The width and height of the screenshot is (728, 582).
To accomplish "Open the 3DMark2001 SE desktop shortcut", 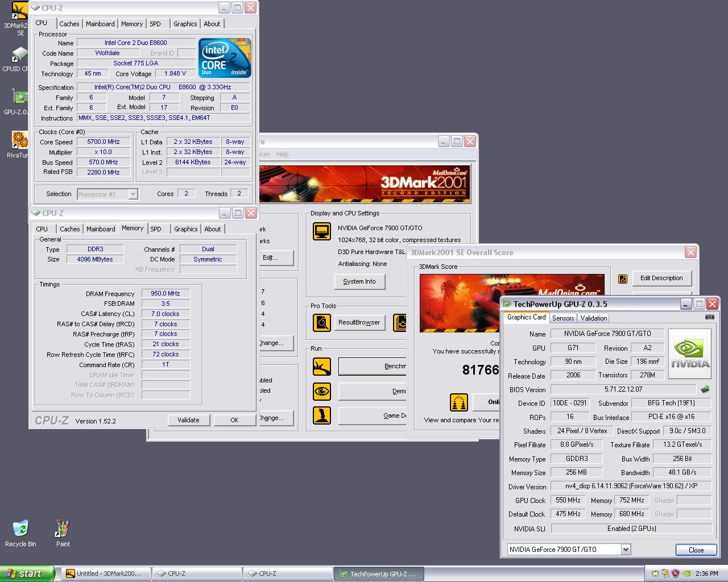I will tap(19, 18).
